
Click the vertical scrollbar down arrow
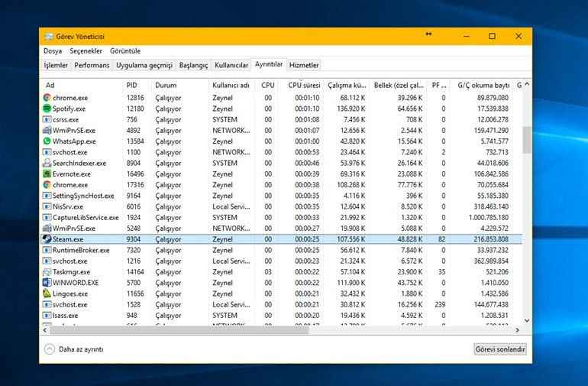click(526, 321)
